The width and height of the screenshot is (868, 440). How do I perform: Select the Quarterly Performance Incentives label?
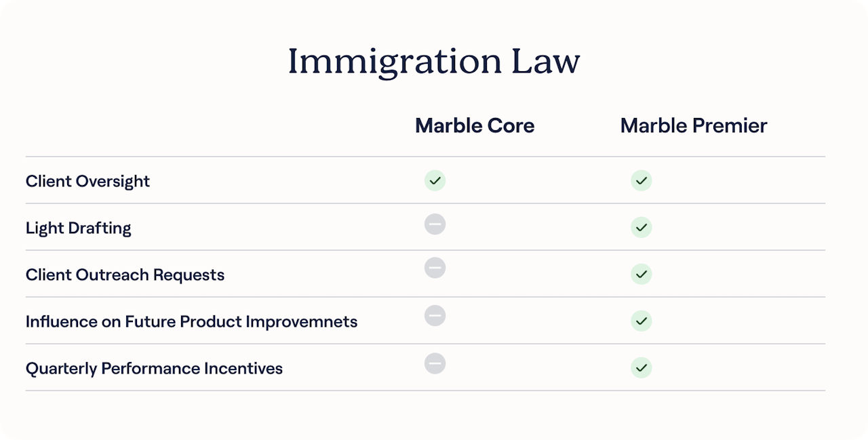coord(154,368)
